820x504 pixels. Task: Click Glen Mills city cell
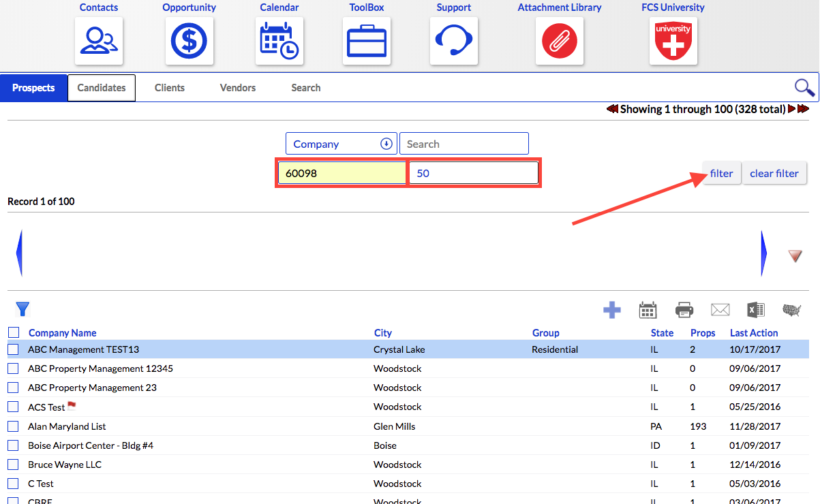pos(395,426)
